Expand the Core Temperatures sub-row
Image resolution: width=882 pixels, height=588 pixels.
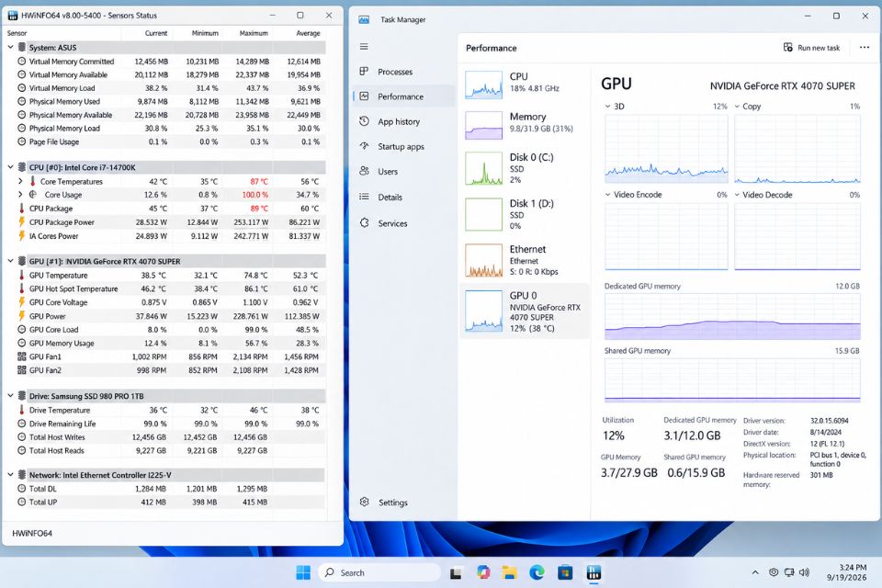click(20, 181)
